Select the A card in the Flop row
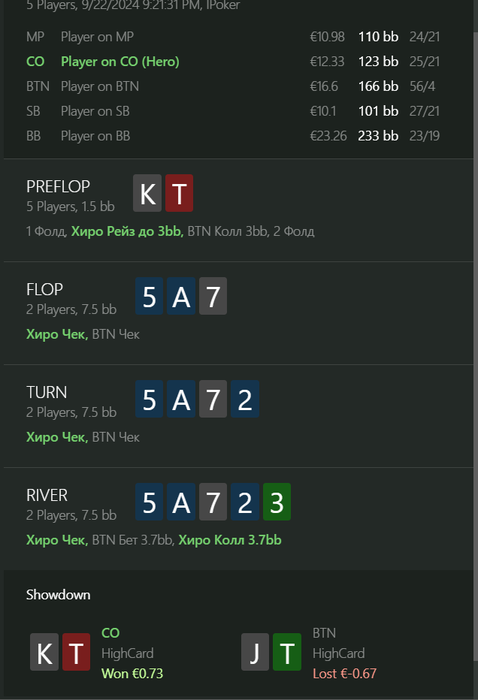The height and width of the screenshot is (700, 478). [181, 296]
